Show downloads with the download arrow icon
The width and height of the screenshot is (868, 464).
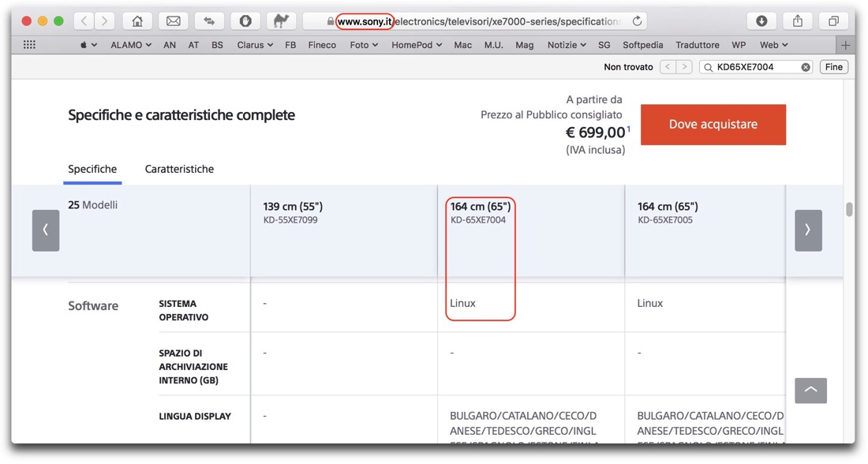[761, 21]
